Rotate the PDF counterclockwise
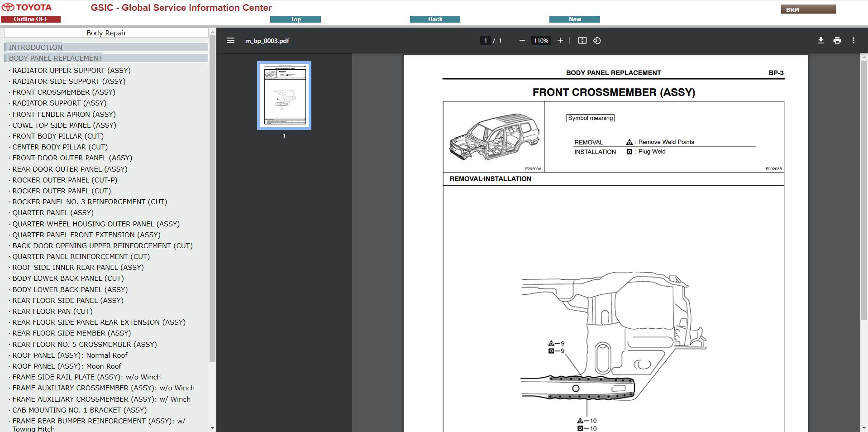 tap(597, 40)
